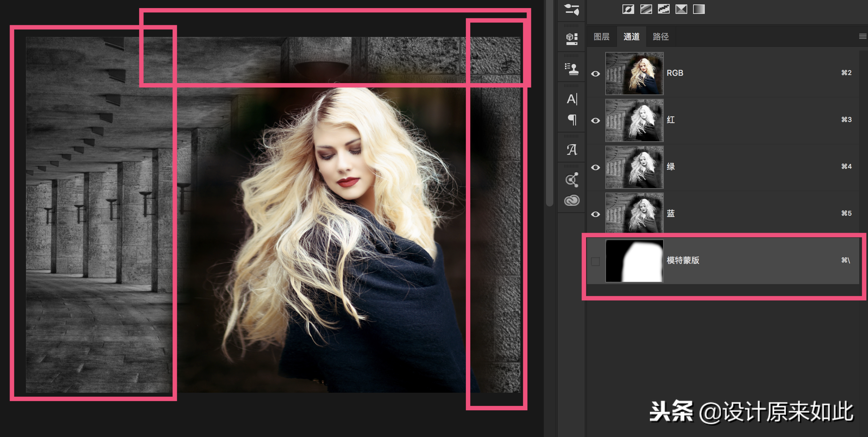Open the Character panel icon

(x=572, y=99)
